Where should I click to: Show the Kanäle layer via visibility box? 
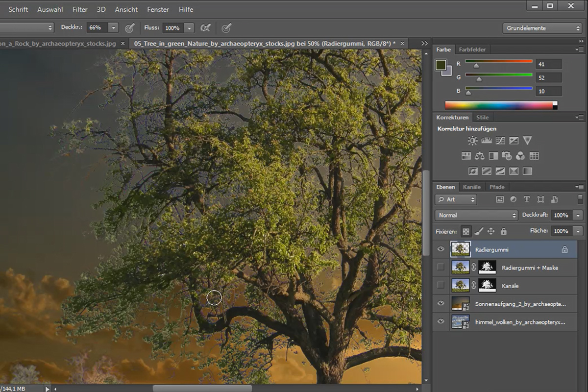click(441, 285)
